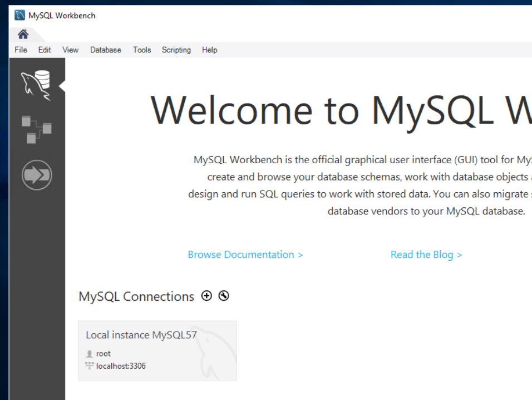Select the MySQL connections dolphin sidebar icon
The height and width of the screenshot is (400, 532).
[x=36, y=85]
